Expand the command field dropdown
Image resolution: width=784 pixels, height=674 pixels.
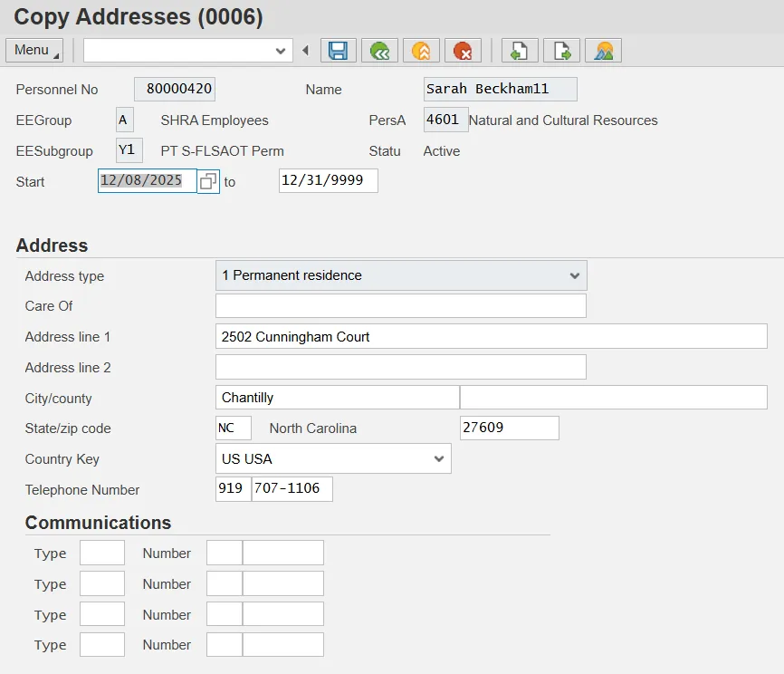click(x=281, y=51)
